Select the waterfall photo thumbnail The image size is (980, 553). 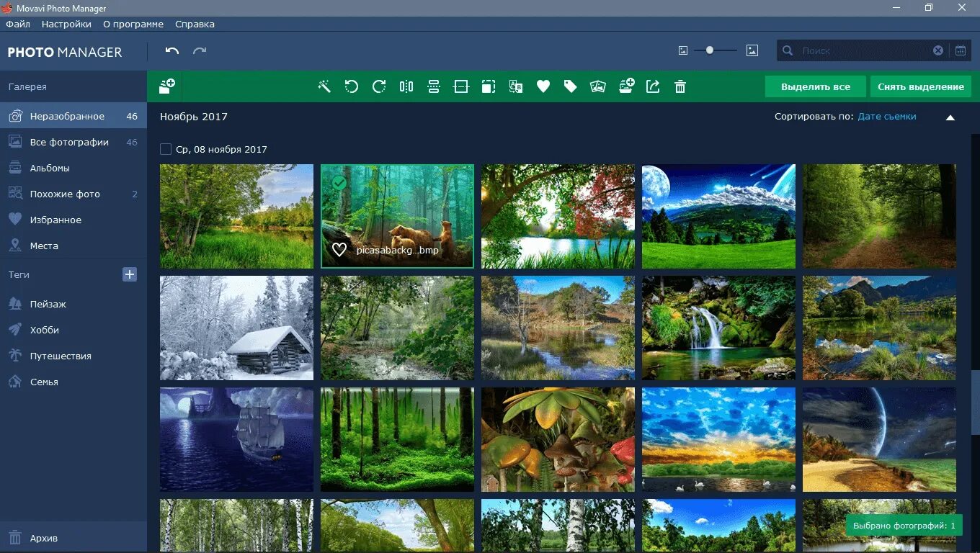(718, 328)
